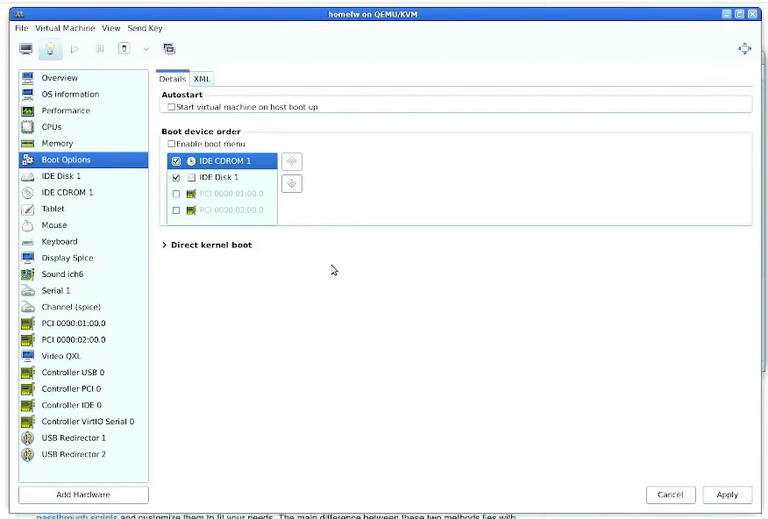Select Controller PCI 0 entry
Screen dimensions: 768x519
coord(83,389)
